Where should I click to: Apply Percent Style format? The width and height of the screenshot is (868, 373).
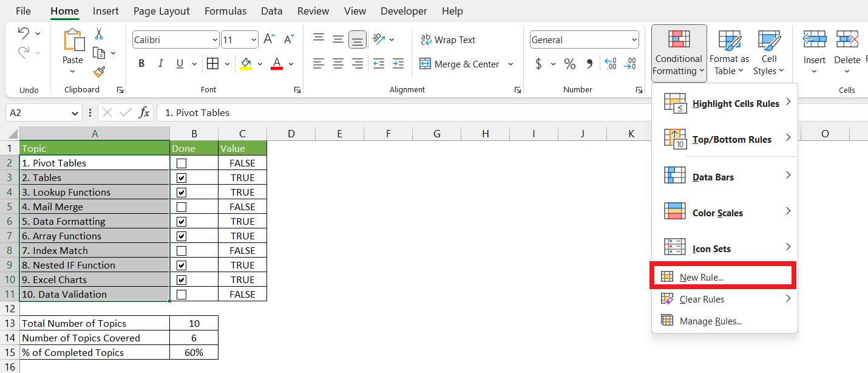(570, 64)
